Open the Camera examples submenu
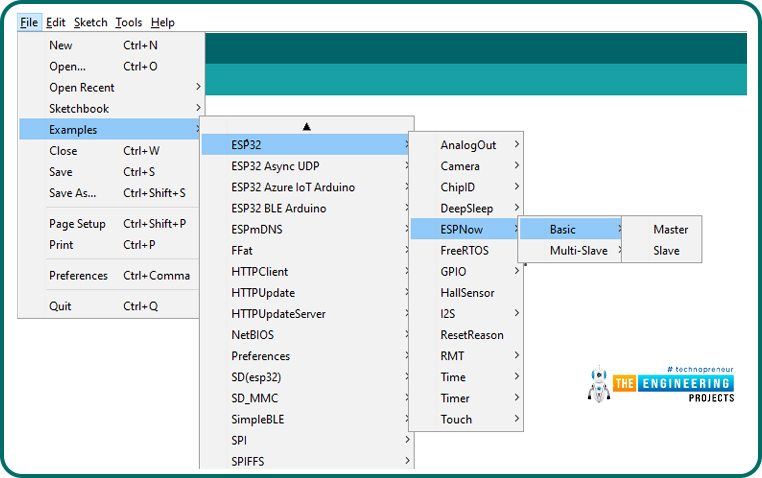Screen dimensions: 762x478 (466, 166)
